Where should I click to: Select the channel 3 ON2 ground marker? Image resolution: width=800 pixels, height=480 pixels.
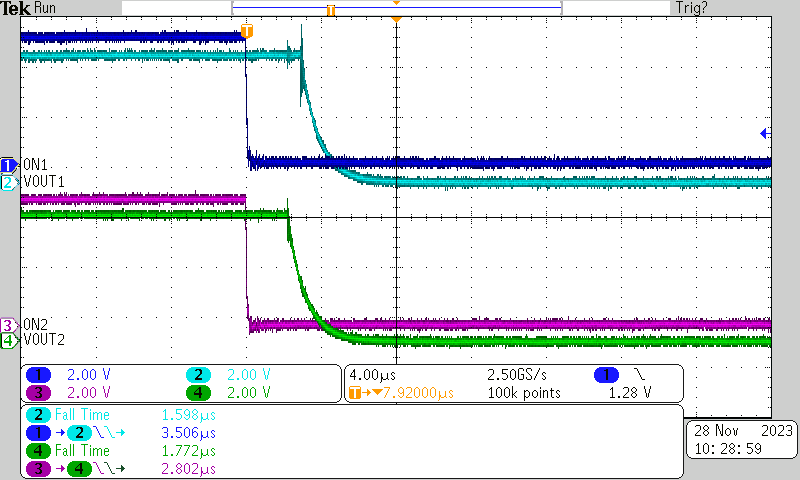point(8,325)
